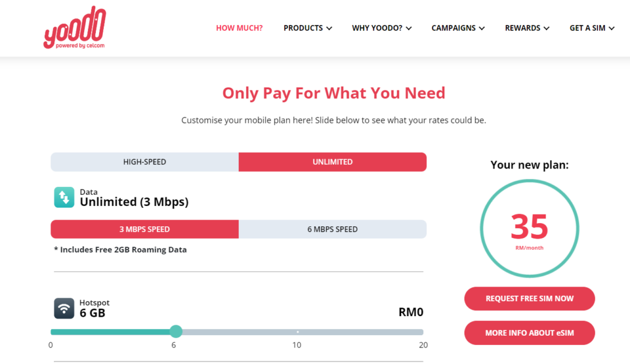
Task: Go to the HOW MUCH? page
Action: coord(239,28)
